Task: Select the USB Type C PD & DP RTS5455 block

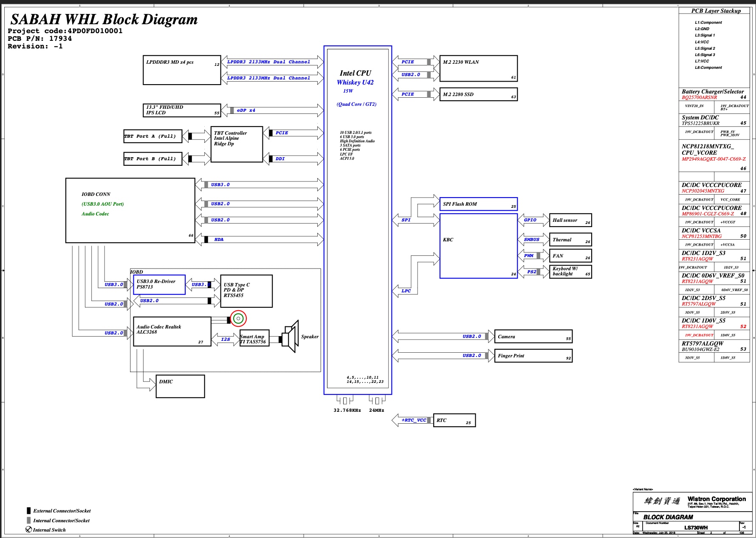Action: [x=246, y=291]
